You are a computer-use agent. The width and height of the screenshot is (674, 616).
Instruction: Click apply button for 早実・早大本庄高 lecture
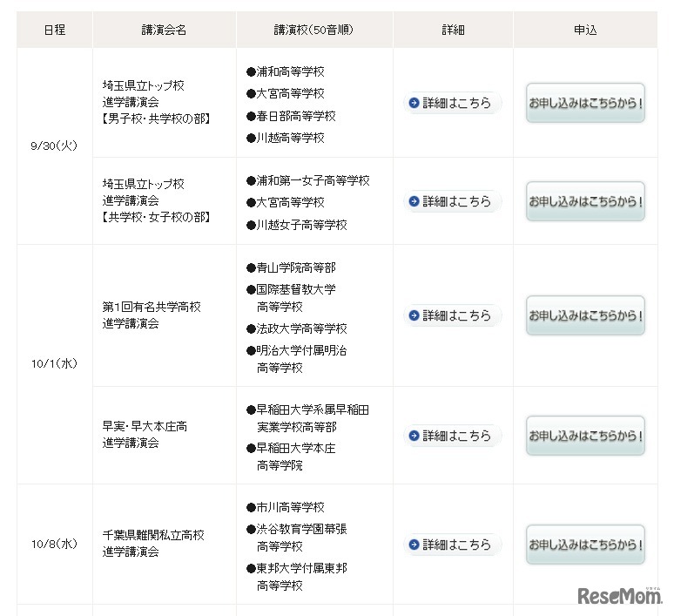[585, 436]
